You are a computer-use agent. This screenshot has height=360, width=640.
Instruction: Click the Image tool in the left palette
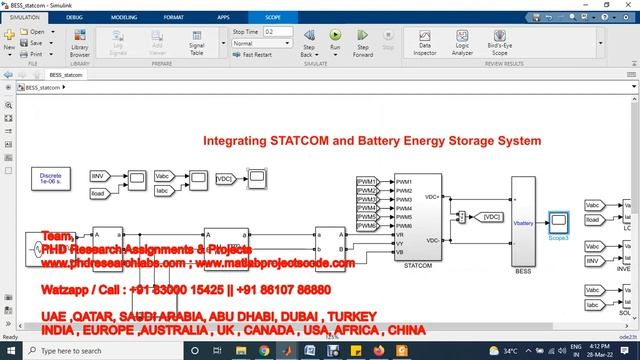[8, 158]
